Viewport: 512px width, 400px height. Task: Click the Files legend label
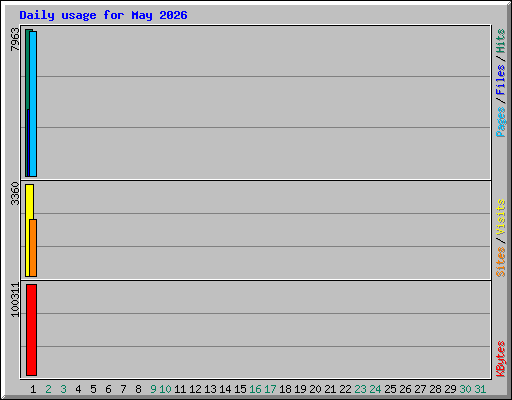[501, 79]
